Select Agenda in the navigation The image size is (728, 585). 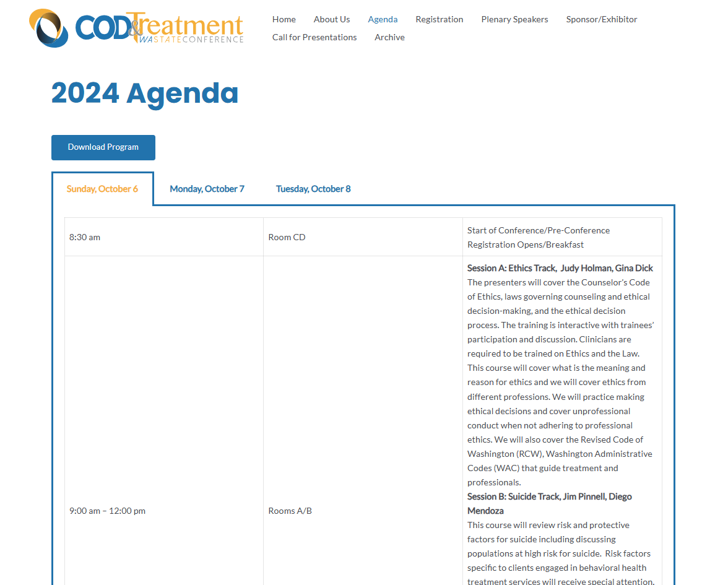[x=383, y=19]
